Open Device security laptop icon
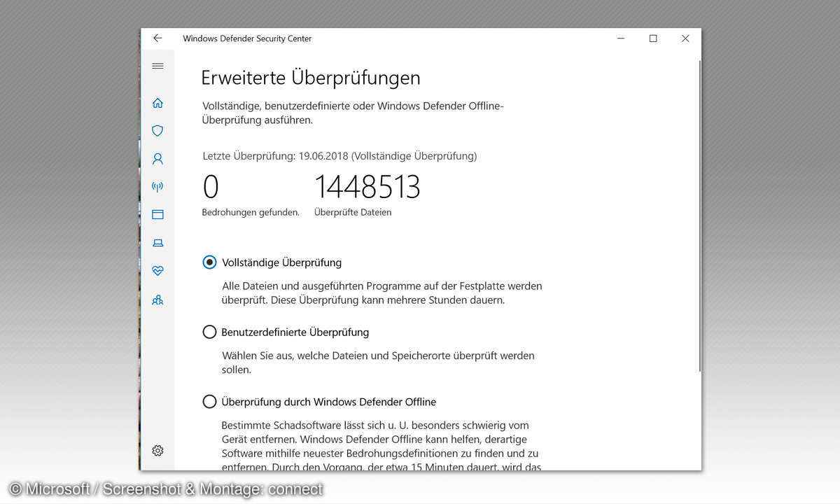The image size is (840, 504). point(157,243)
